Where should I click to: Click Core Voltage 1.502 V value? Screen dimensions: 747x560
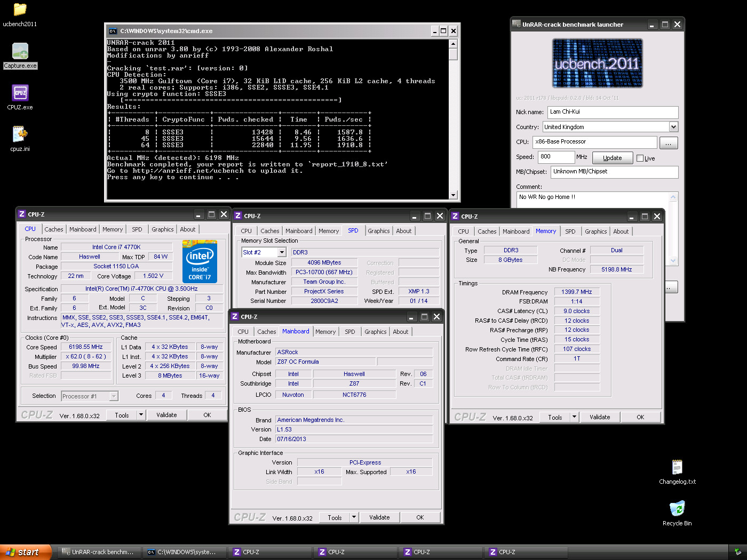[153, 276]
